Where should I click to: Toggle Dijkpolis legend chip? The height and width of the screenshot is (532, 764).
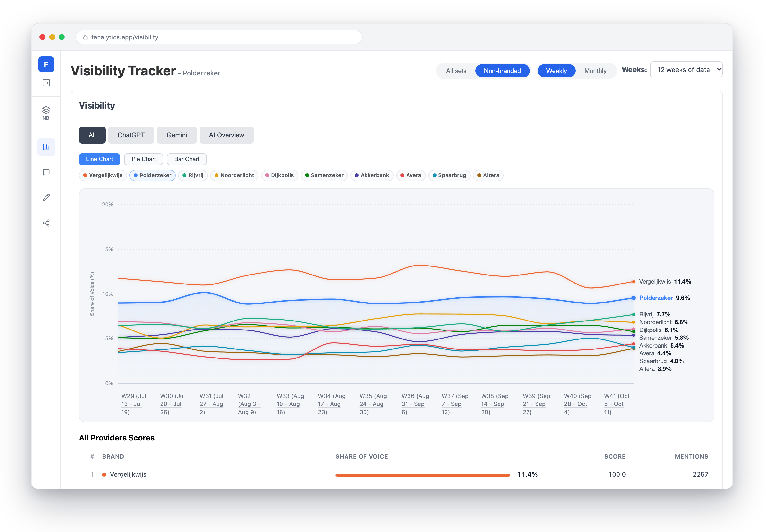(x=280, y=175)
